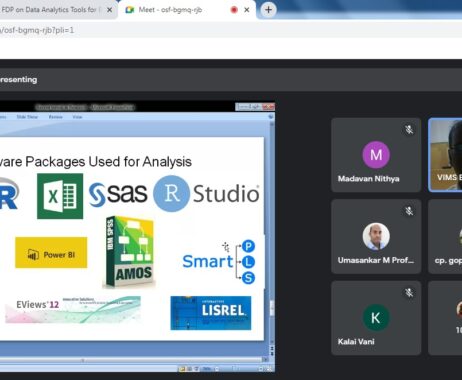Close the FDP on Data Analytics tab
This screenshot has width=462, height=380.
(109, 10)
